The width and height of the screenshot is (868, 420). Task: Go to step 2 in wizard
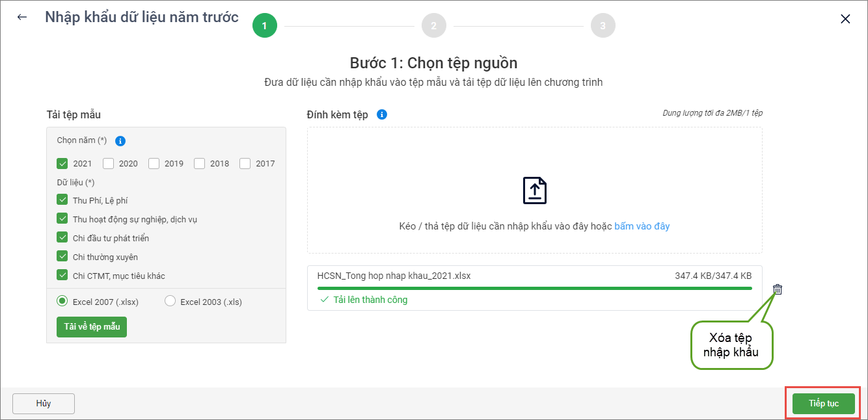(433, 26)
